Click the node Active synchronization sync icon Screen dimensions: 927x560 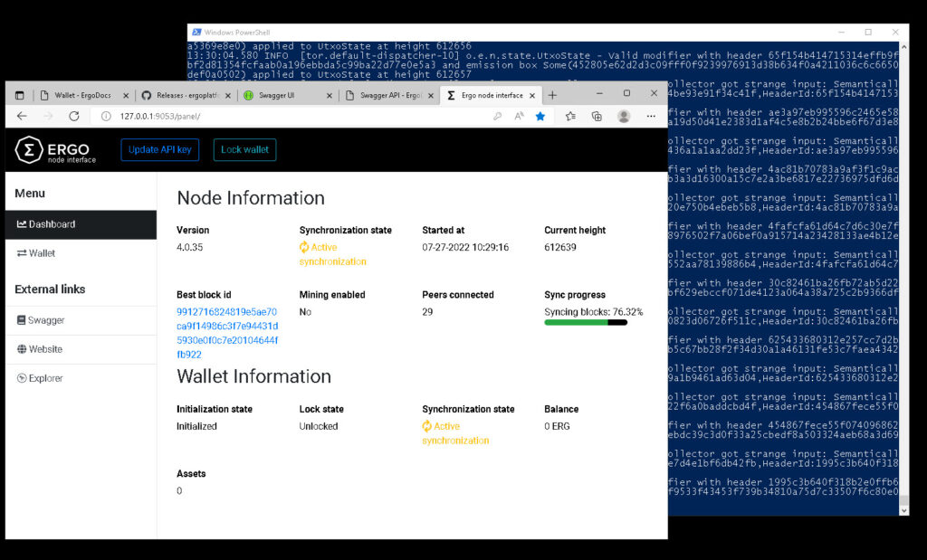point(304,247)
